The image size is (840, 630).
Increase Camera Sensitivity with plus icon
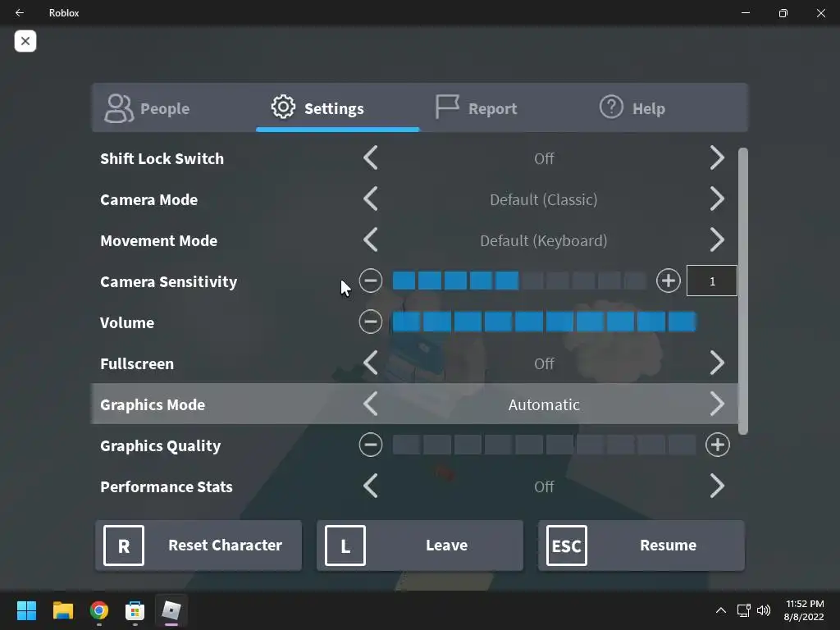point(668,281)
